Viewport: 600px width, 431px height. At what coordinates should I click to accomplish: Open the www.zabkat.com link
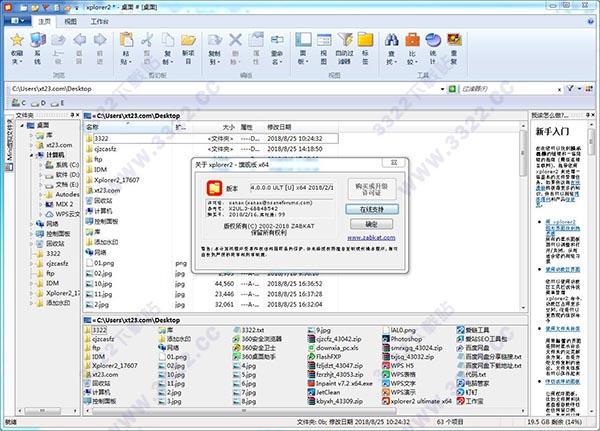click(371, 238)
